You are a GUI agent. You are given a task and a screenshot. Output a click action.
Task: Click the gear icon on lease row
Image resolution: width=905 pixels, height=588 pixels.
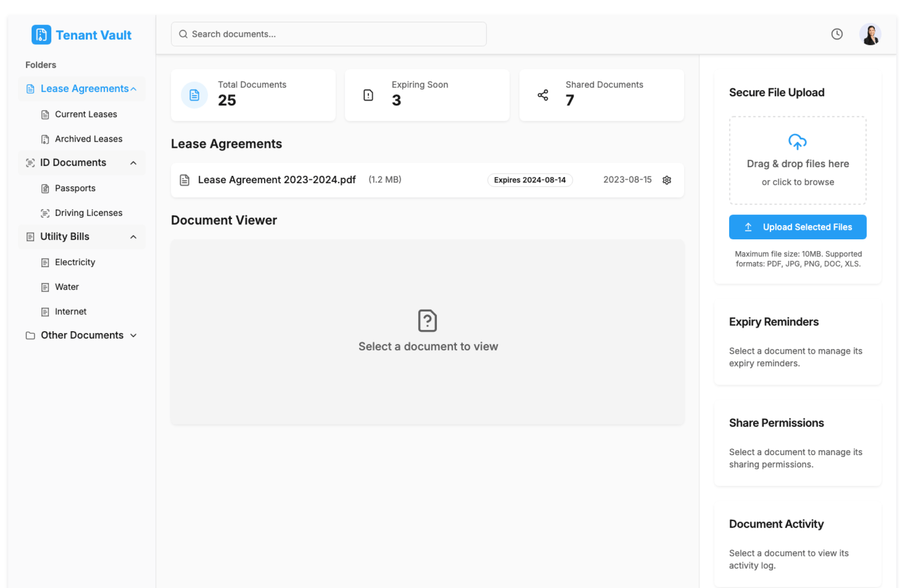(x=666, y=180)
